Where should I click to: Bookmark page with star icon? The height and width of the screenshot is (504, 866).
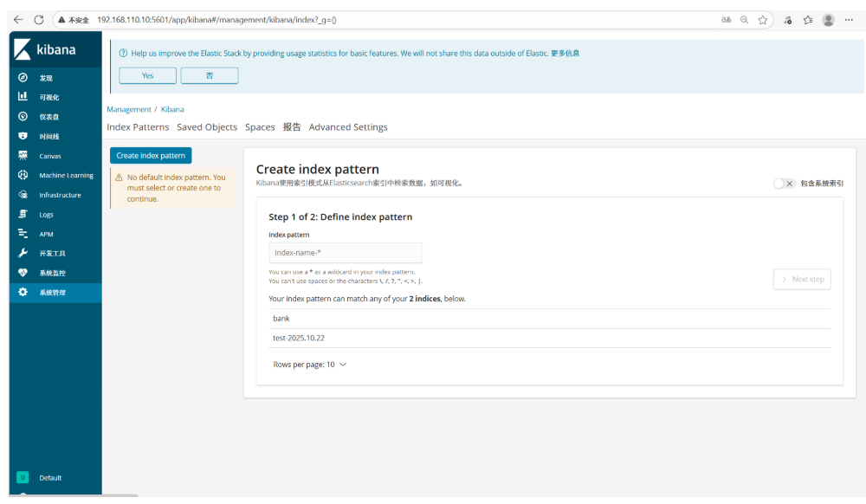pyautogui.click(x=763, y=20)
